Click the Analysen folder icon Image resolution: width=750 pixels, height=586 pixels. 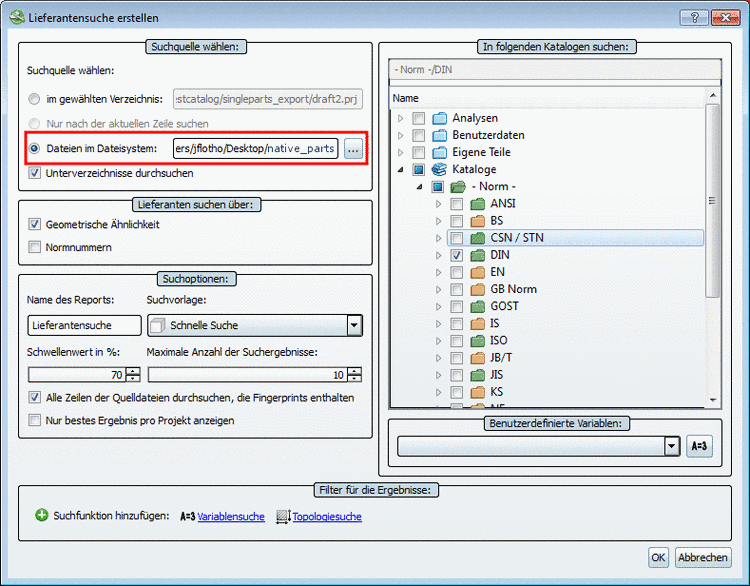coord(439,118)
